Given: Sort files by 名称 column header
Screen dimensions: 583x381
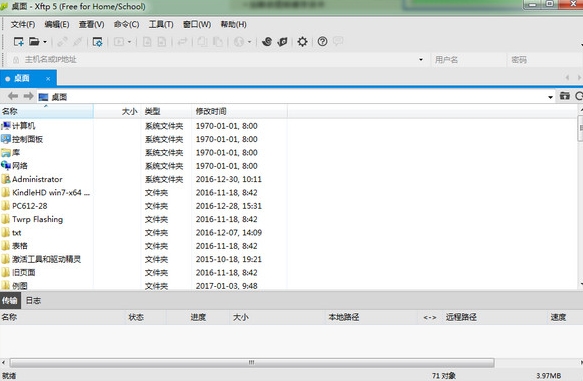Looking at the screenshot, I should [46, 111].
